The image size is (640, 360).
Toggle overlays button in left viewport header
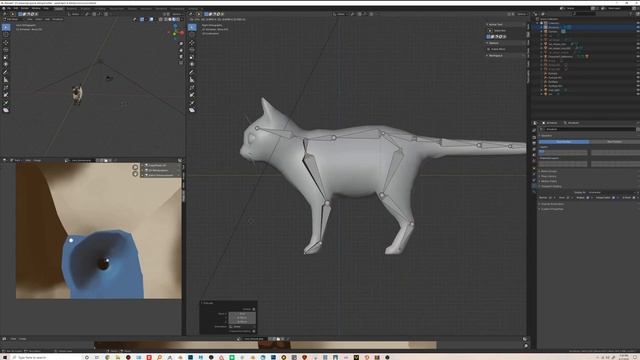[x=151, y=19]
